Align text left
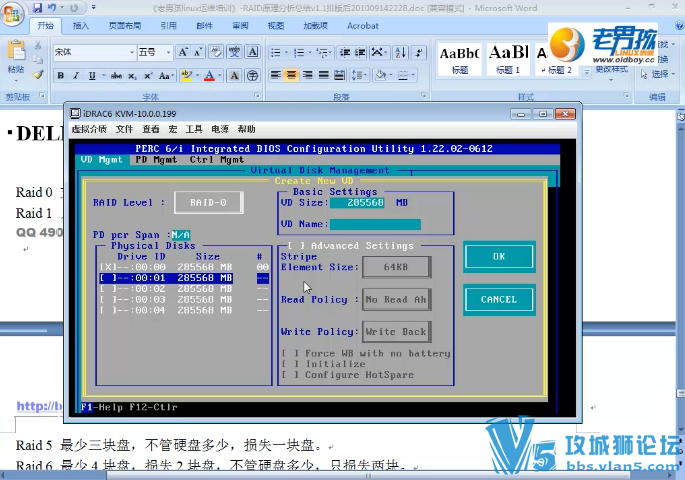Viewport: 685px width, 480px height. coord(275,76)
